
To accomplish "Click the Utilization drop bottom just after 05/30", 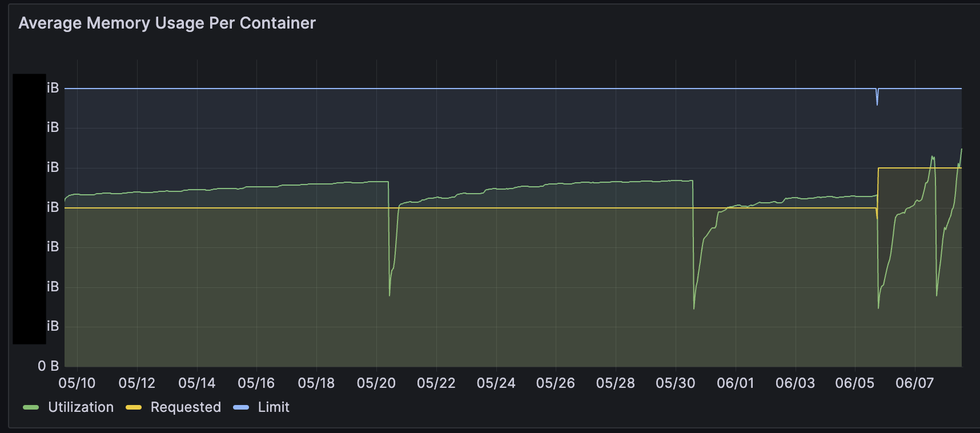I will click(694, 308).
